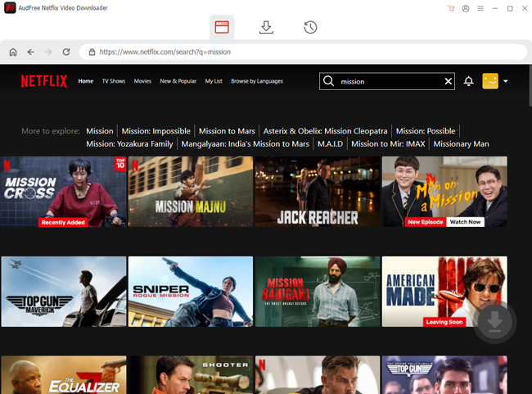Clear the search with the X icon
Screen dimensions: 532x394
[x=449, y=81]
